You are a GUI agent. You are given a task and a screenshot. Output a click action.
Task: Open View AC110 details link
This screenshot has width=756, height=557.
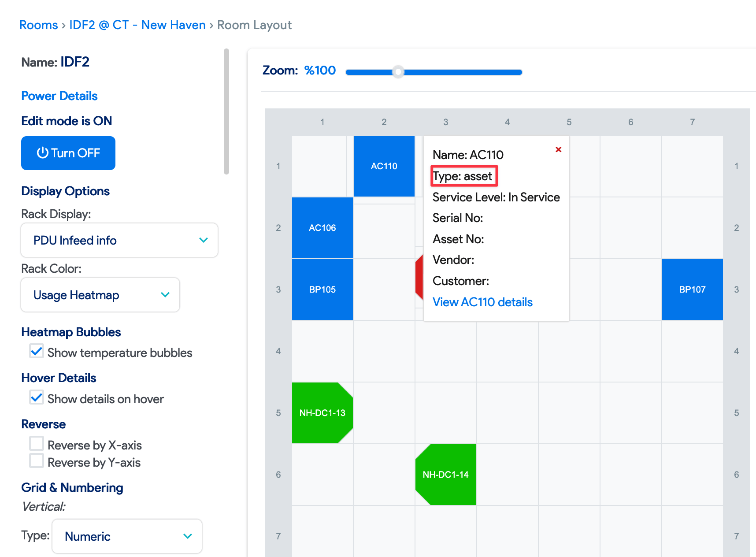pos(482,302)
